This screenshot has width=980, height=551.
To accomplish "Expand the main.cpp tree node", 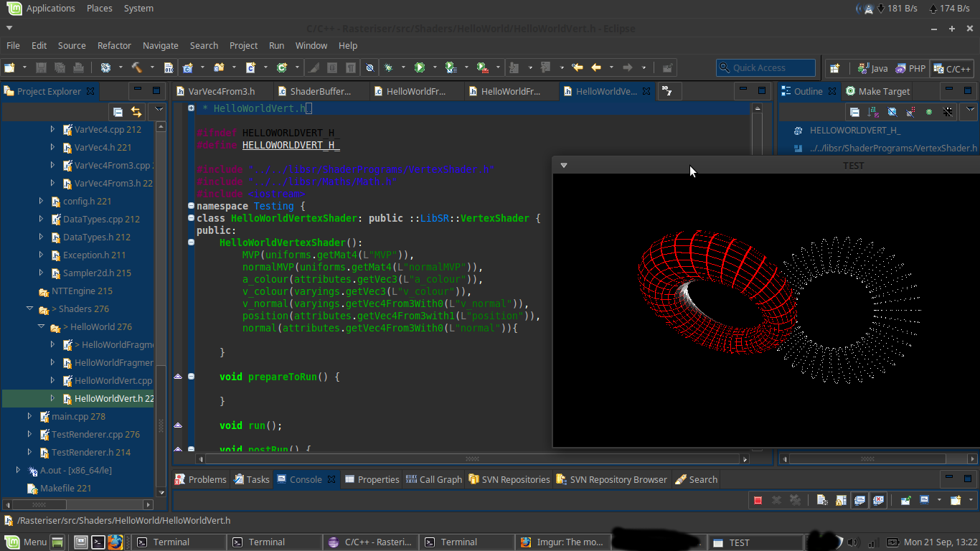I will tap(29, 416).
